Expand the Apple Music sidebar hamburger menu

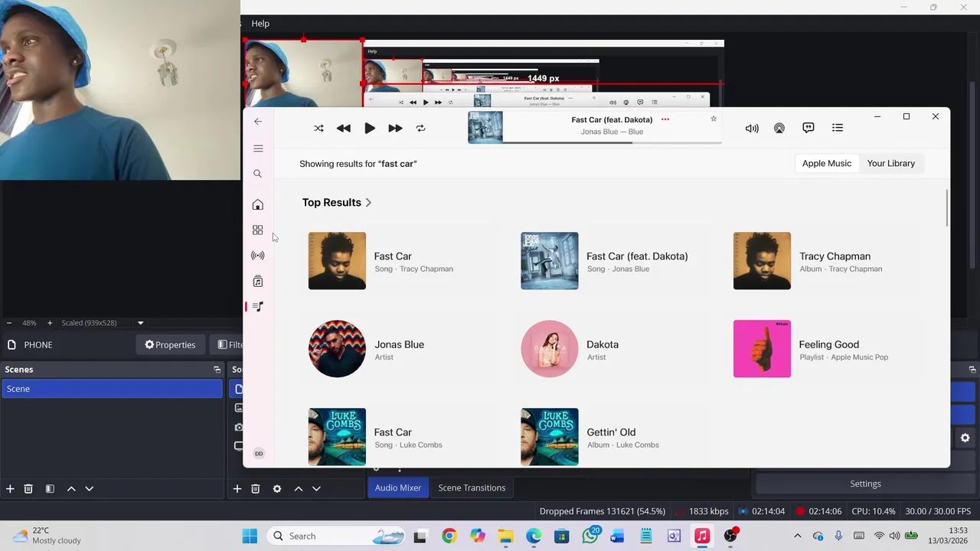[258, 148]
